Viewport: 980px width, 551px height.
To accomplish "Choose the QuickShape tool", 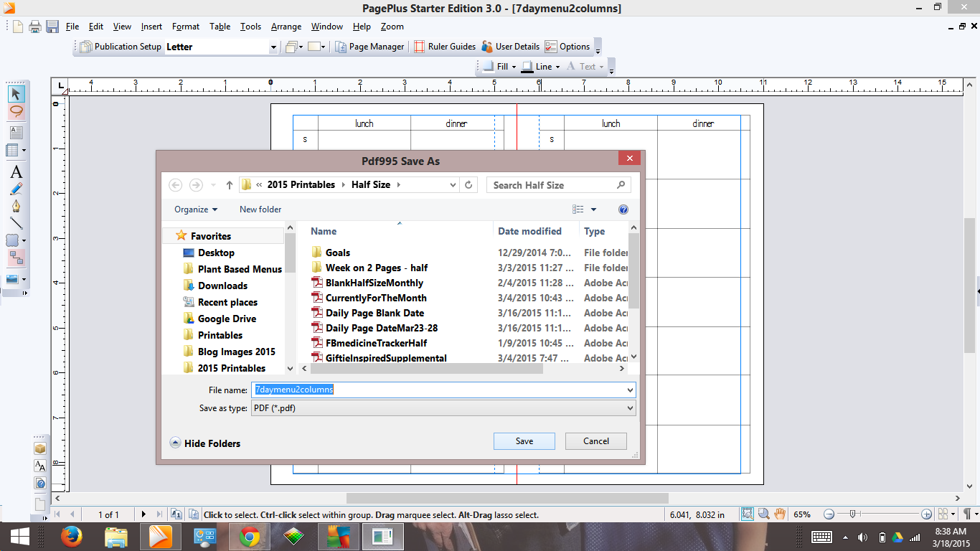I will (x=13, y=240).
